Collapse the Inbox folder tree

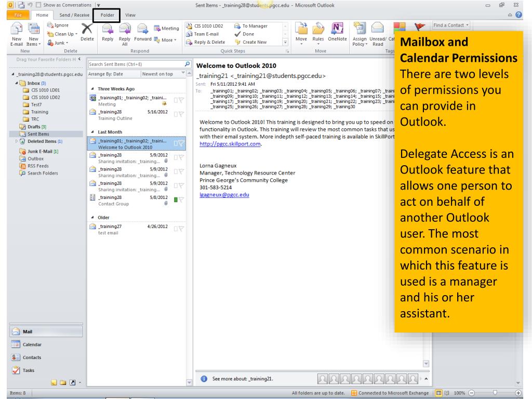pyautogui.click(x=16, y=83)
